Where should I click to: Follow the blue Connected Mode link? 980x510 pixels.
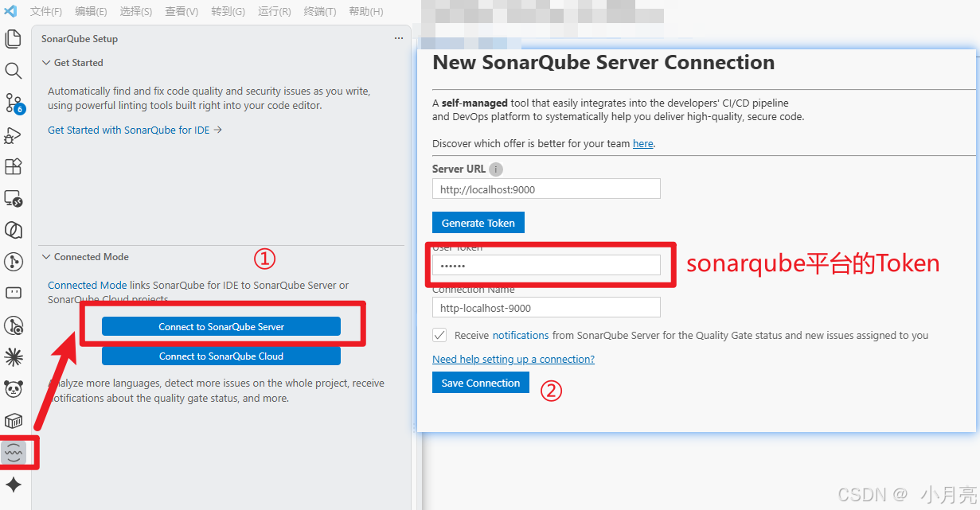coord(88,285)
